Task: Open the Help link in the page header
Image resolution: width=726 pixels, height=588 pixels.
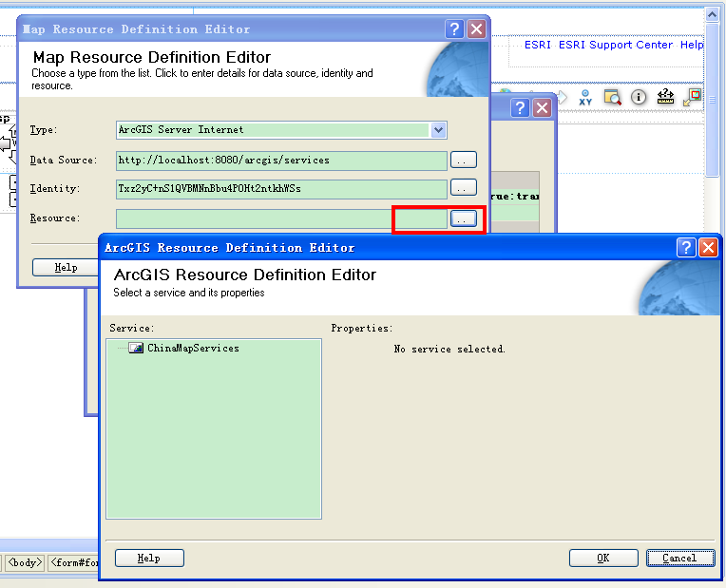Action: click(692, 45)
